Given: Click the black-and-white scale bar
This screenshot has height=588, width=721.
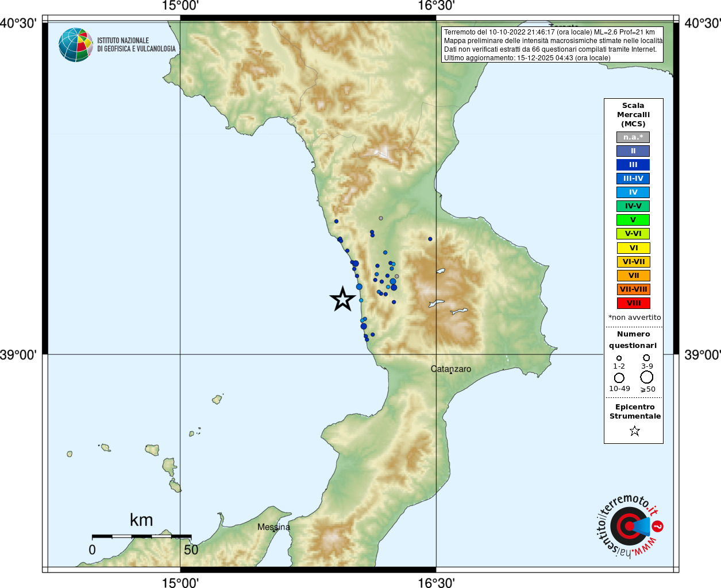Looking at the screenshot, I should point(142,536).
